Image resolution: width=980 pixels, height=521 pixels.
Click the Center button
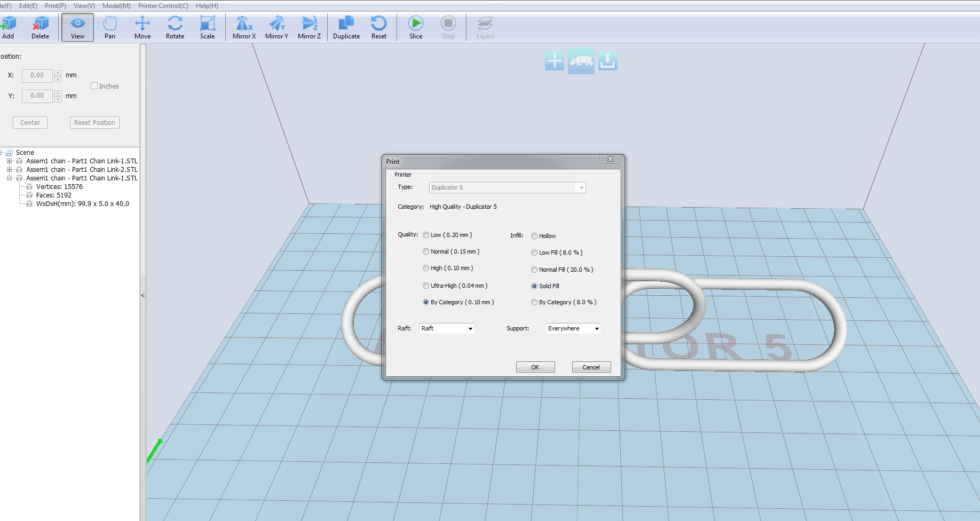[30, 123]
